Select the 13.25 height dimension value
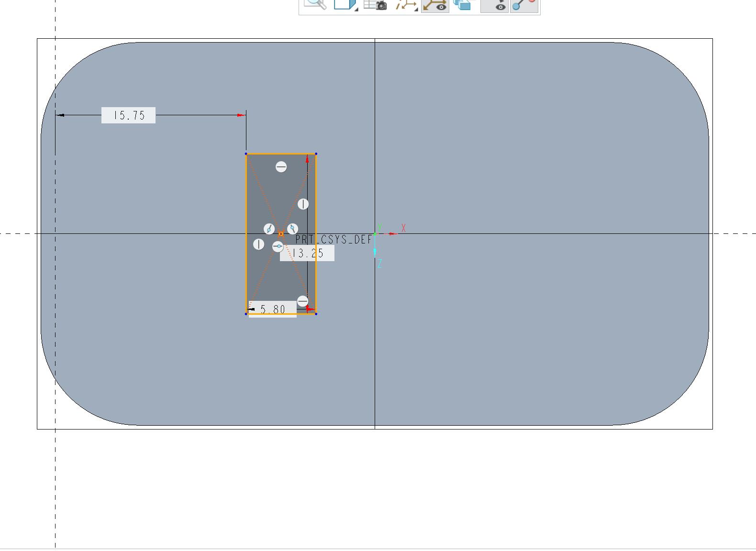This screenshot has width=756, height=551. pos(307,253)
